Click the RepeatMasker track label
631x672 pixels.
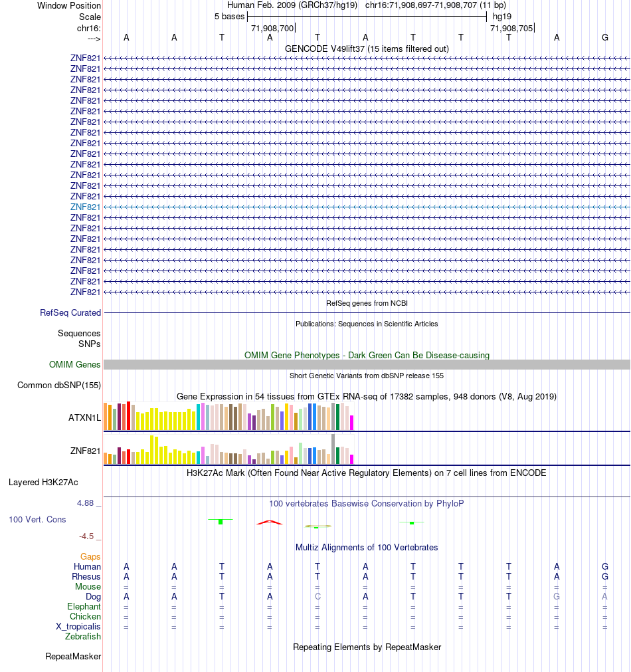(73, 657)
